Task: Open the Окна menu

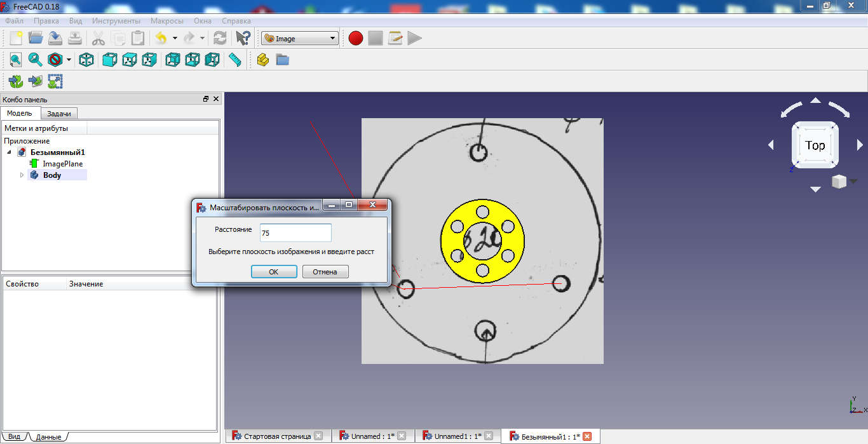Action: pyautogui.click(x=203, y=21)
